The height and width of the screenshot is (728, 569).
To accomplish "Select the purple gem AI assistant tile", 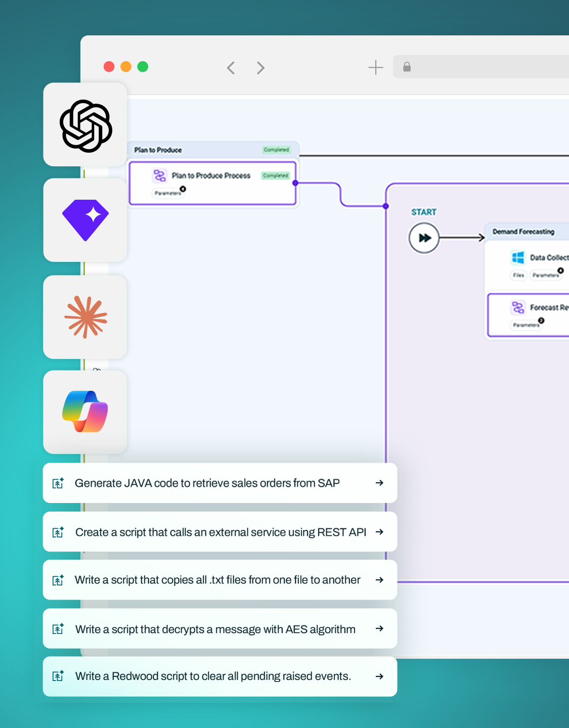I will (x=85, y=220).
